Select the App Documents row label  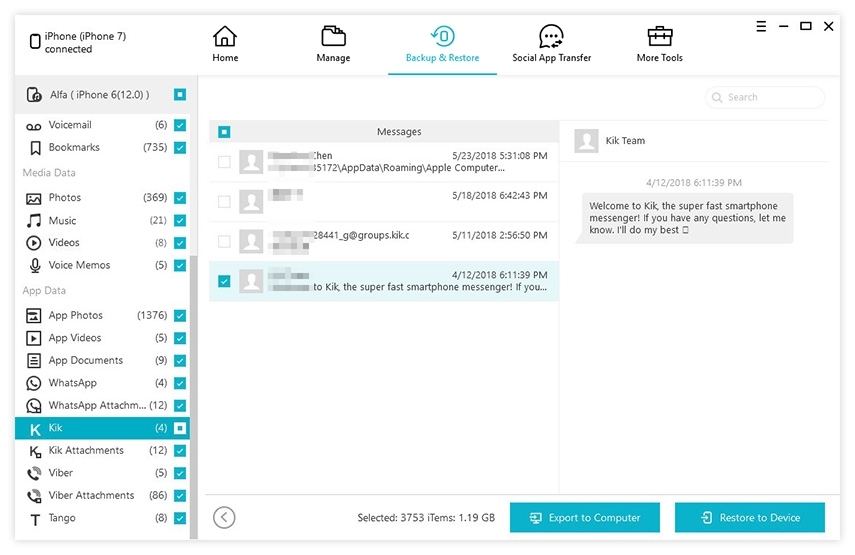86,360
